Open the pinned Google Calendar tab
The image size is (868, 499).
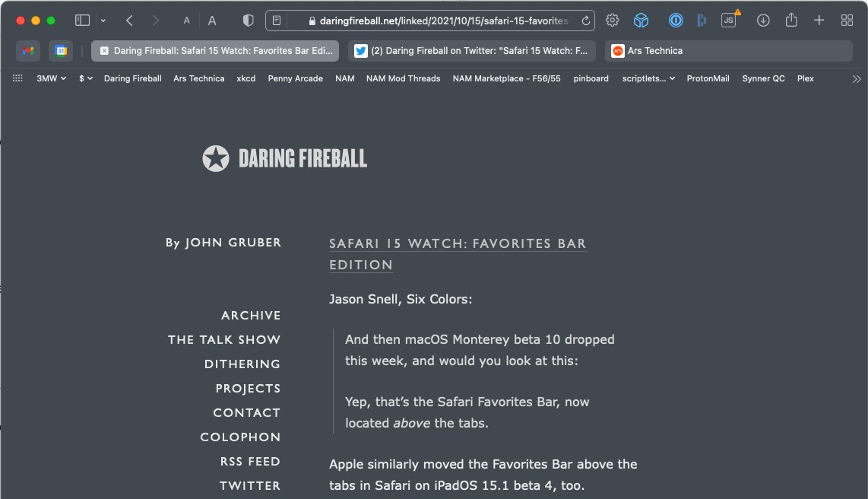61,51
